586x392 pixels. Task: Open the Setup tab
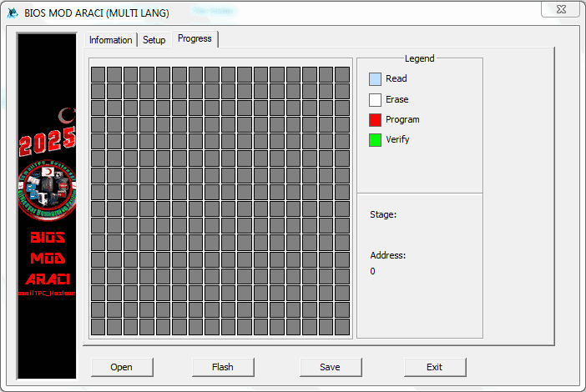click(x=154, y=40)
